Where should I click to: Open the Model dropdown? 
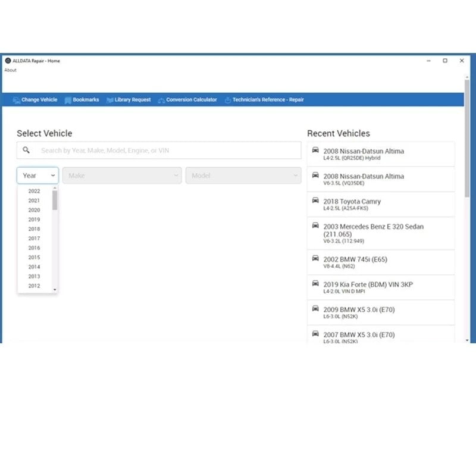tap(243, 176)
